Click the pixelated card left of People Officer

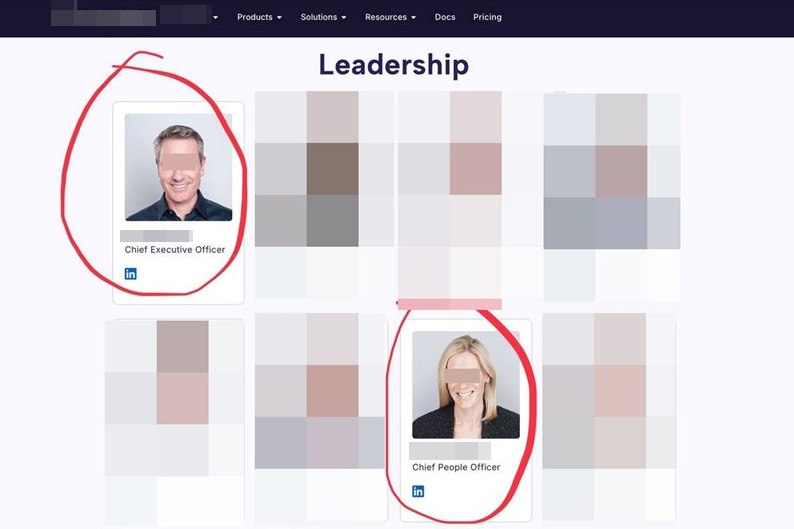pos(320,417)
